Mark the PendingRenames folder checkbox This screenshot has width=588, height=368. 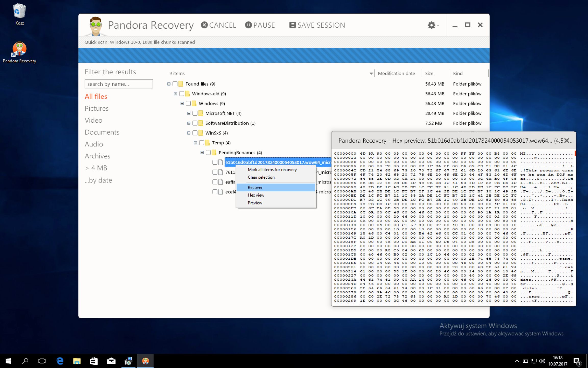(208, 153)
